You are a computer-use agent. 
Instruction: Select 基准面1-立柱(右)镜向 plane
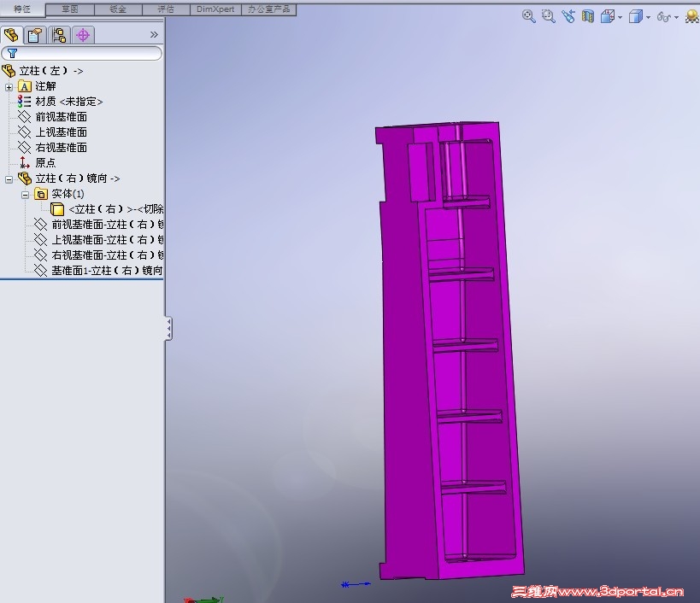click(x=98, y=270)
